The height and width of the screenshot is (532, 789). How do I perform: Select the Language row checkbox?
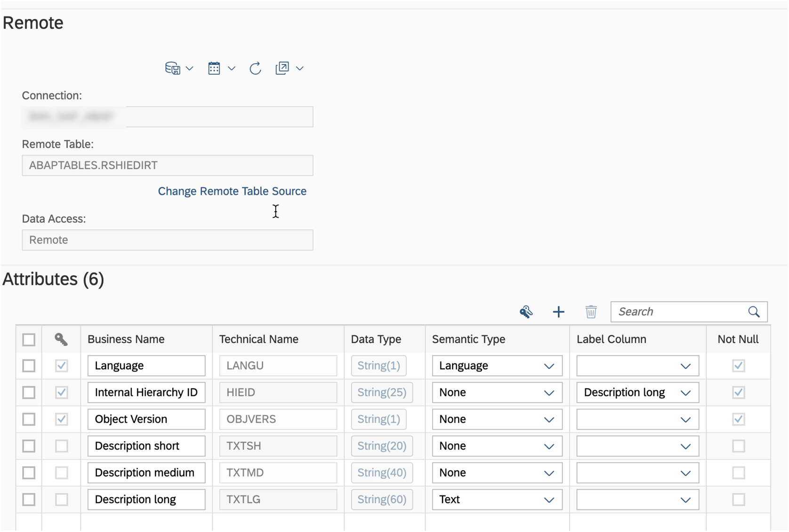29,365
